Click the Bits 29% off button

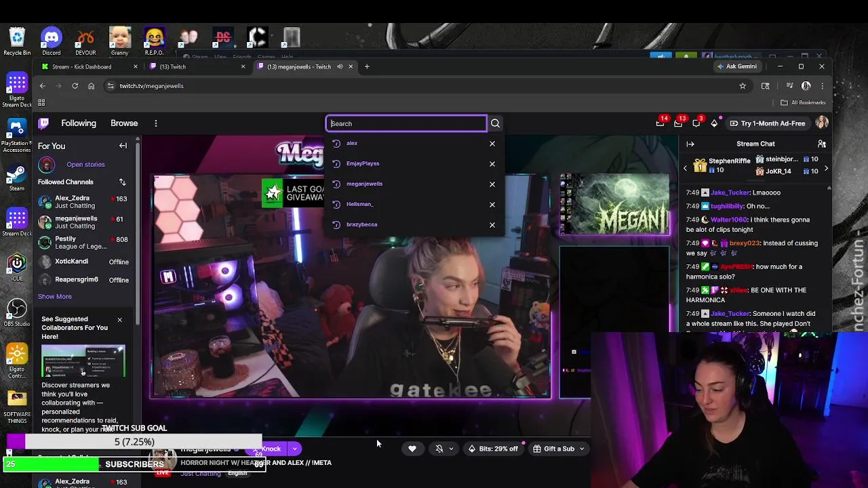coord(493,449)
